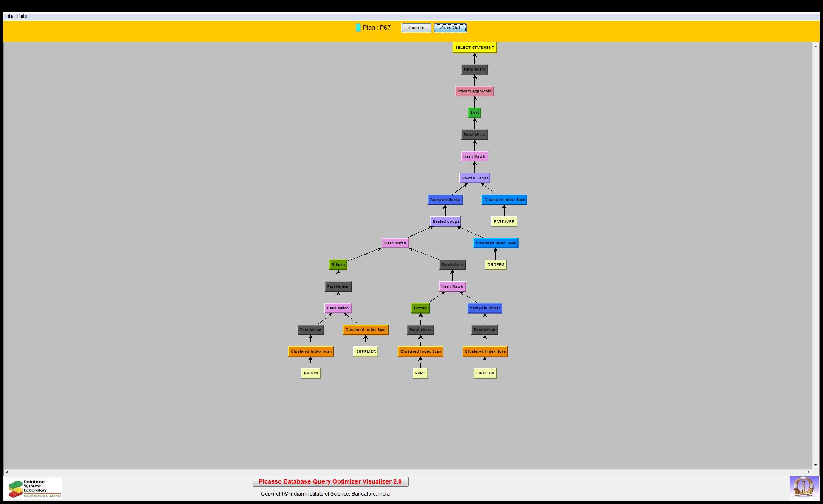Select the ORDERS table node
Image resolution: width=823 pixels, height=504 pixels.
pyautogui.click(x=496, y=265)
